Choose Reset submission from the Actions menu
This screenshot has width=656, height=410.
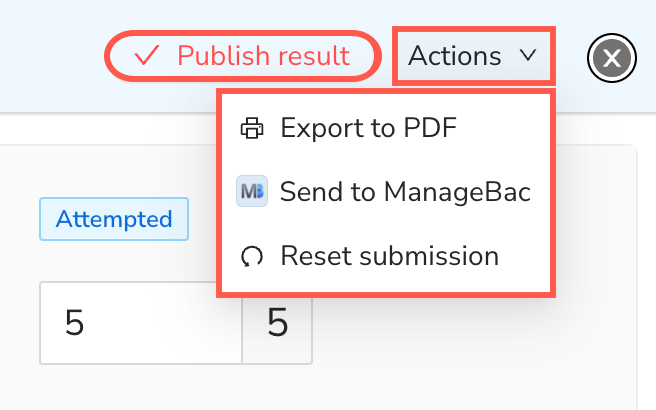(386, 256)
